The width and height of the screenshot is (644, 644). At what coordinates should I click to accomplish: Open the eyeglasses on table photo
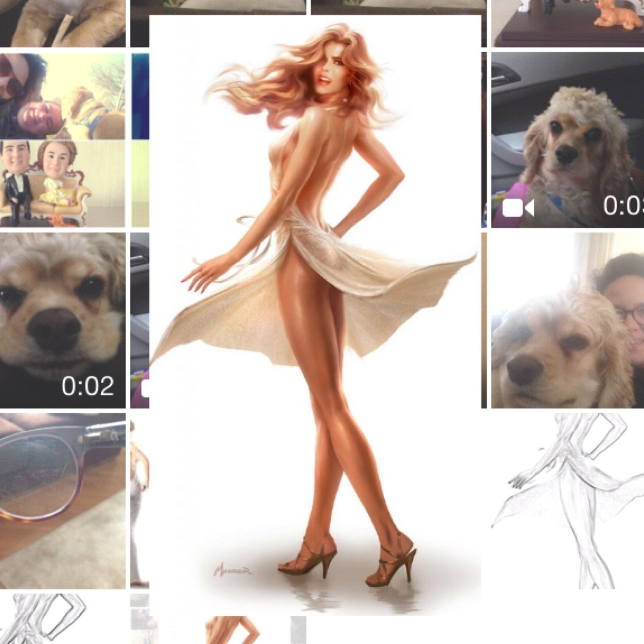(x=63, y=501)
